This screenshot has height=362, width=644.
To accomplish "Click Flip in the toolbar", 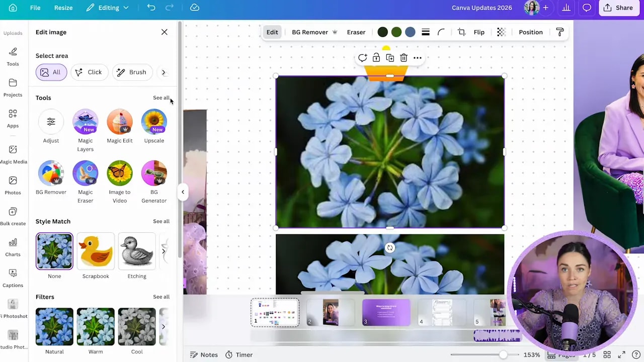I will [479, 32].
